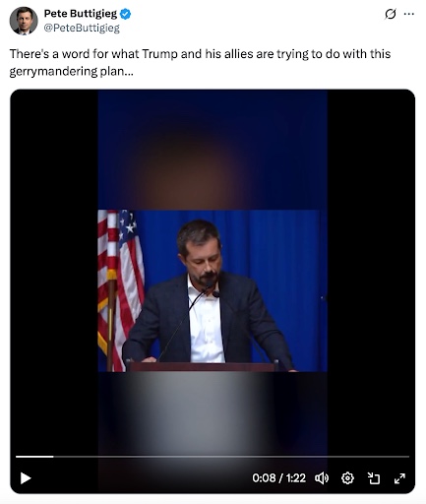The width and height of the screenshot is (426, 504).
Task: Click the white unplayed end of the progress bar
Action: point(408,457)
